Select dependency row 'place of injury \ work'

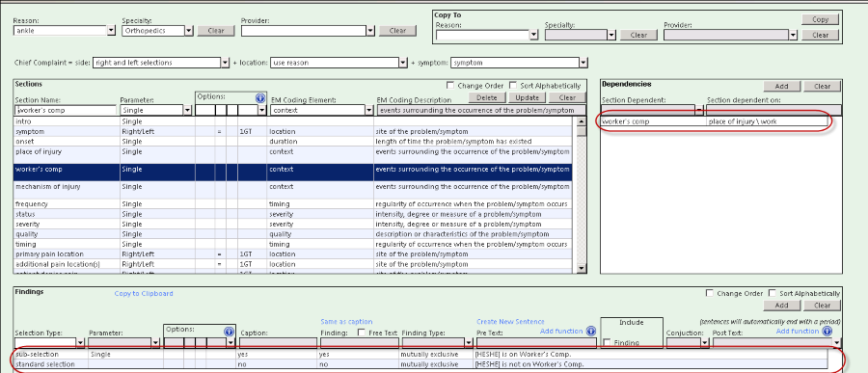pos(714,121)
